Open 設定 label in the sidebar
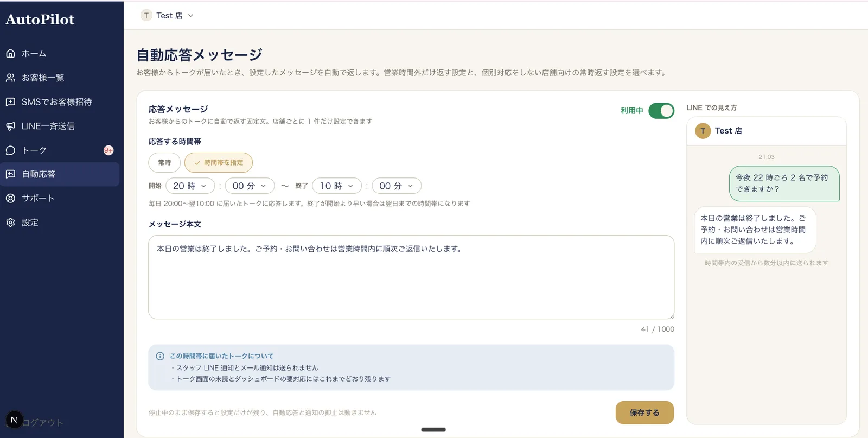Screen dimensions: 868x438 tap(30, 223)
